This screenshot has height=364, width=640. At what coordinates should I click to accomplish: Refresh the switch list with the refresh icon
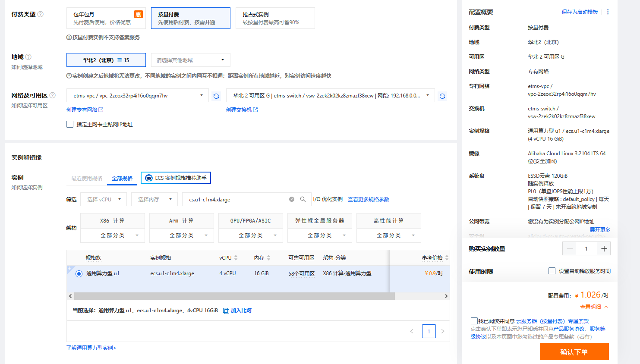click(442, 96)
